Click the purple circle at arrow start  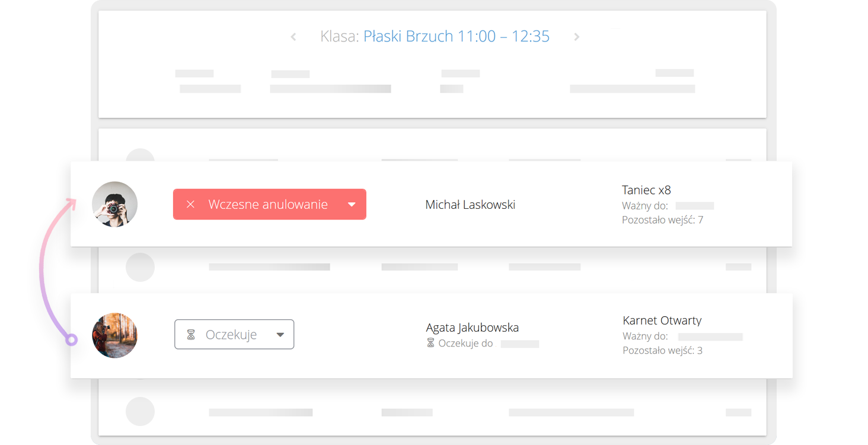(x=72, y=340)
